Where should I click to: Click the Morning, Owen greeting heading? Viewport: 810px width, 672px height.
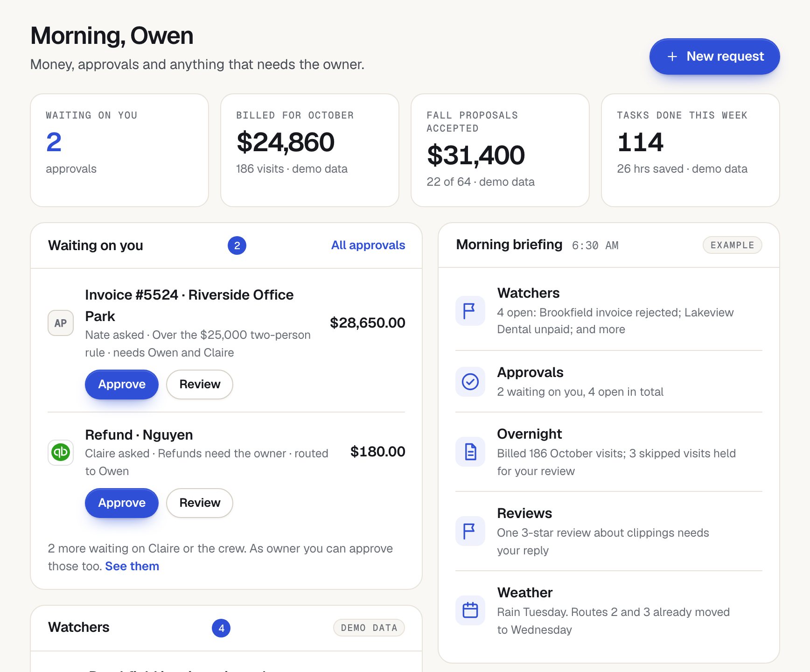click(112, 35)
